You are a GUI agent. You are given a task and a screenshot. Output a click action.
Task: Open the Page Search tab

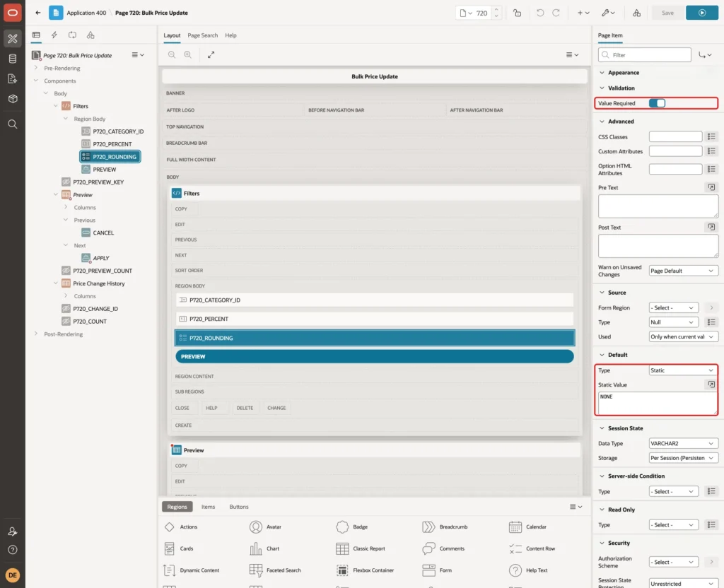[x=202, y=35]
